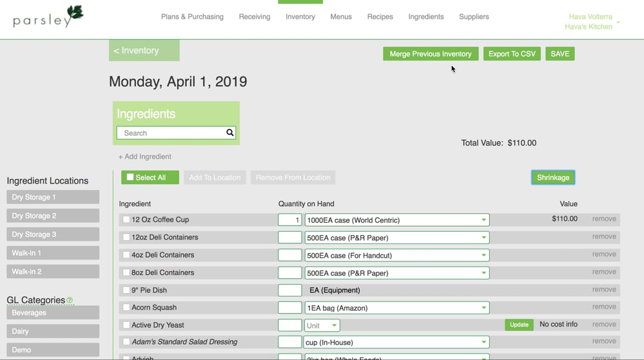Open the Shrinkage view
The width and height of the screenshot is (644, 360).
[x=553, y=178]
